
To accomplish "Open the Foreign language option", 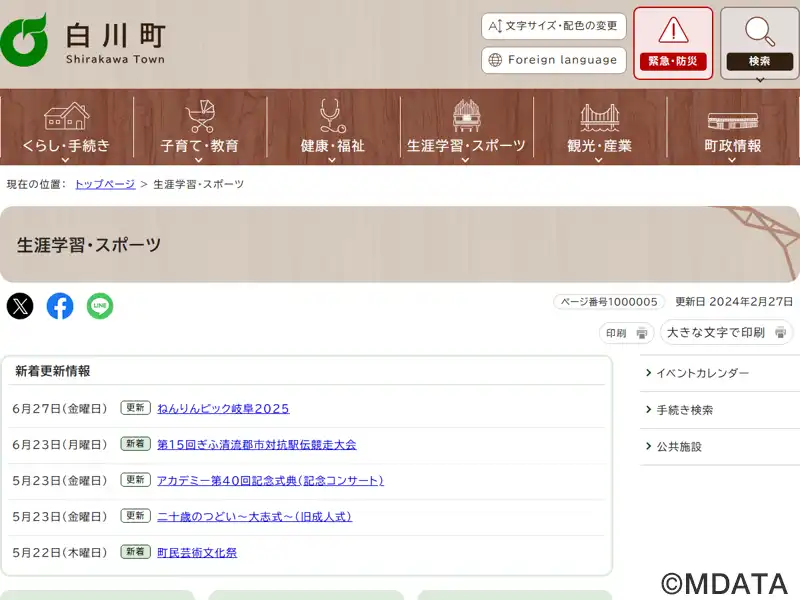I will point(554,60).
